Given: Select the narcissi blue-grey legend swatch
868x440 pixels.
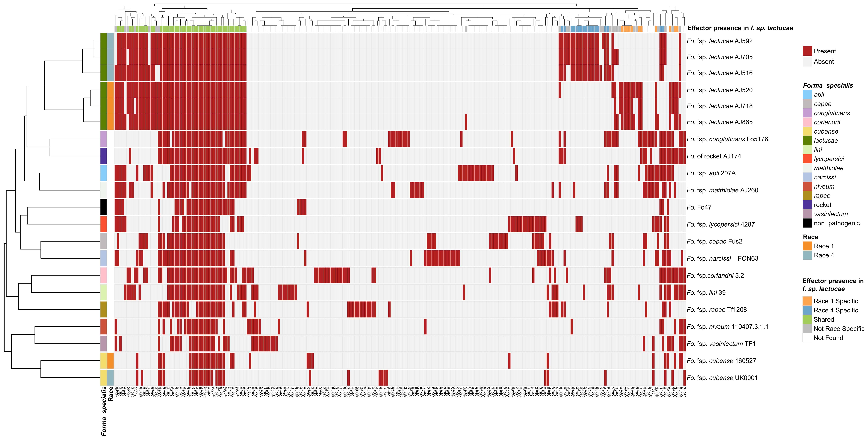Looking at the screenshot, I should (807, 177).
